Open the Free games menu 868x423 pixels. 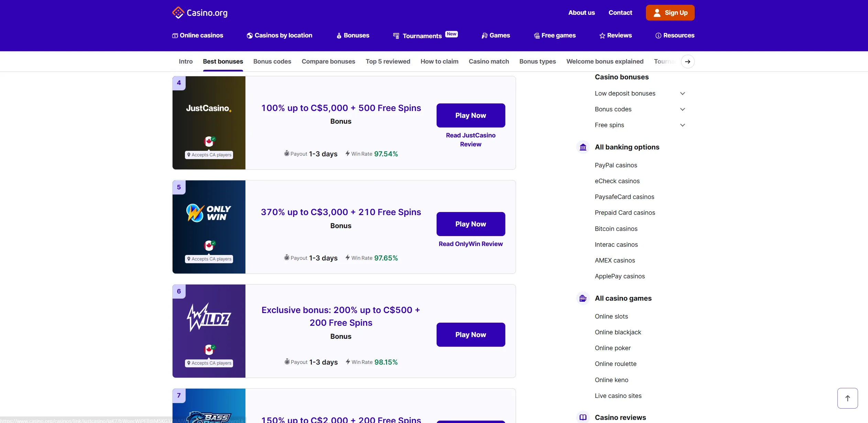554,35
